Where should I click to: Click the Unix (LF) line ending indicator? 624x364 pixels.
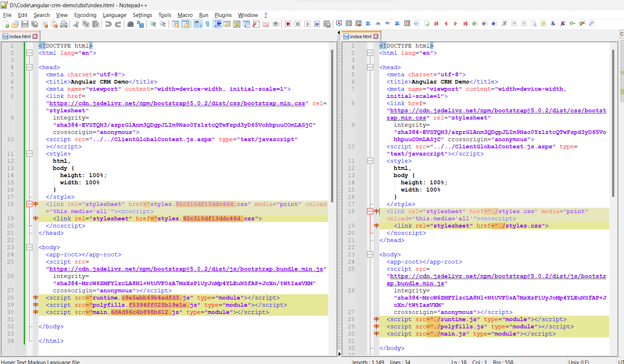point(579,362)
